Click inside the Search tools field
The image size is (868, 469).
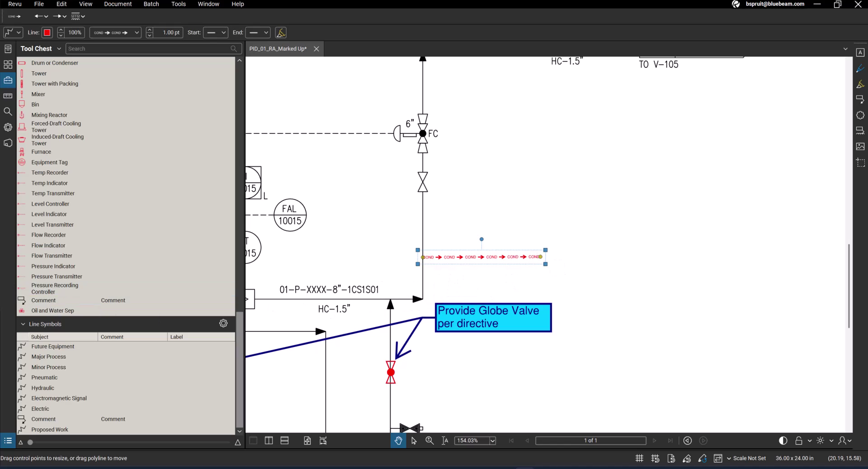(x=149, y=48)
